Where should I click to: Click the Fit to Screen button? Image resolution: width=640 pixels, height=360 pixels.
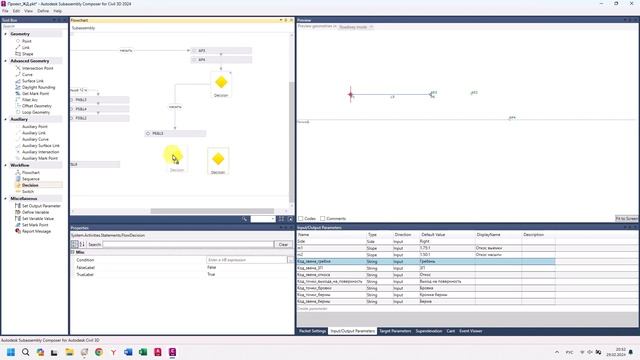pos(627,218)
